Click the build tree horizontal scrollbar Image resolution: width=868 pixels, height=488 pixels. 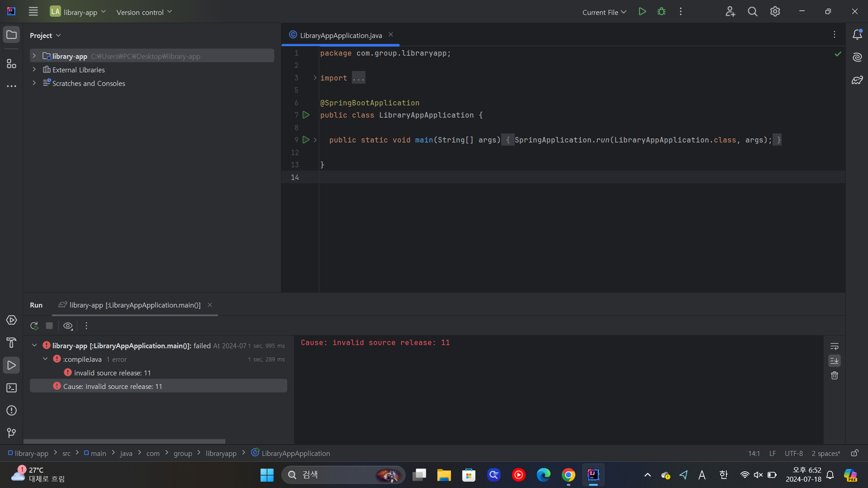pos(124,441)
